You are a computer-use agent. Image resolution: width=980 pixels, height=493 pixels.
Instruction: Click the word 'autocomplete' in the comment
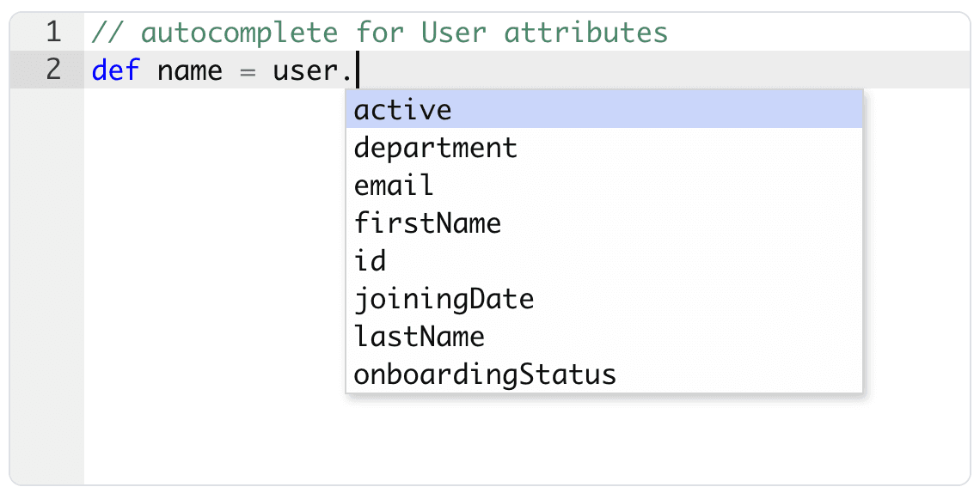239,33
